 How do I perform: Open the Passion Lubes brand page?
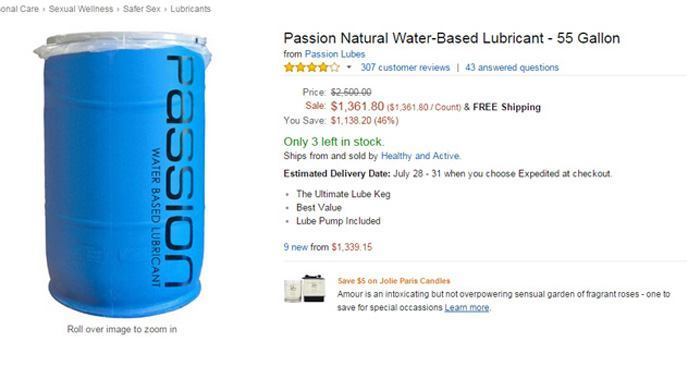pos(335,54)
